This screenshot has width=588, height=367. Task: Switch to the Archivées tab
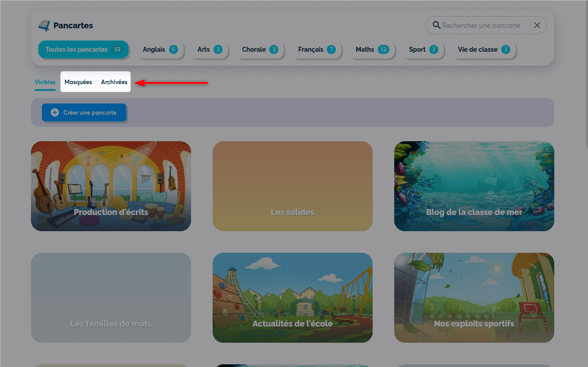pyautogui.click(x=114, y=82)
